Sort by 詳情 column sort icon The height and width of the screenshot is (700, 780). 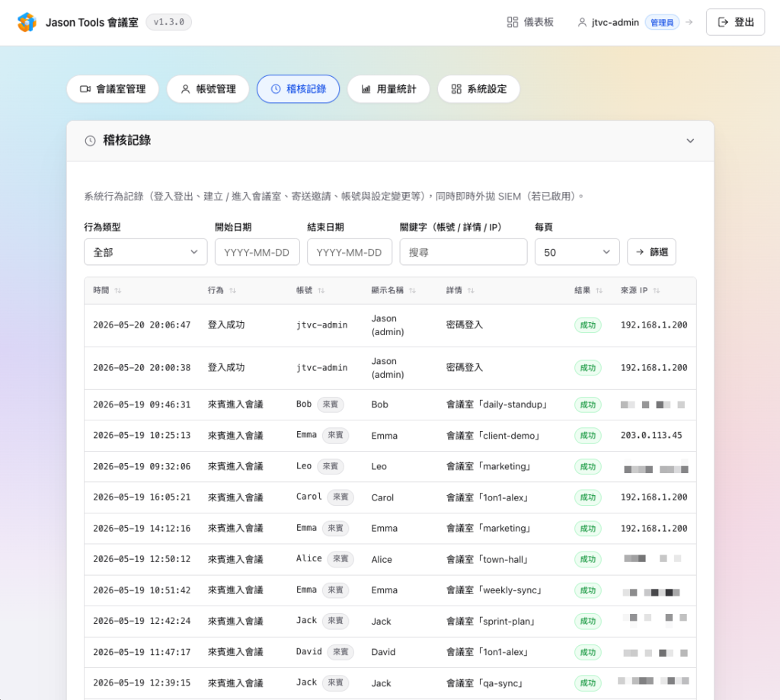click(471, 290)
